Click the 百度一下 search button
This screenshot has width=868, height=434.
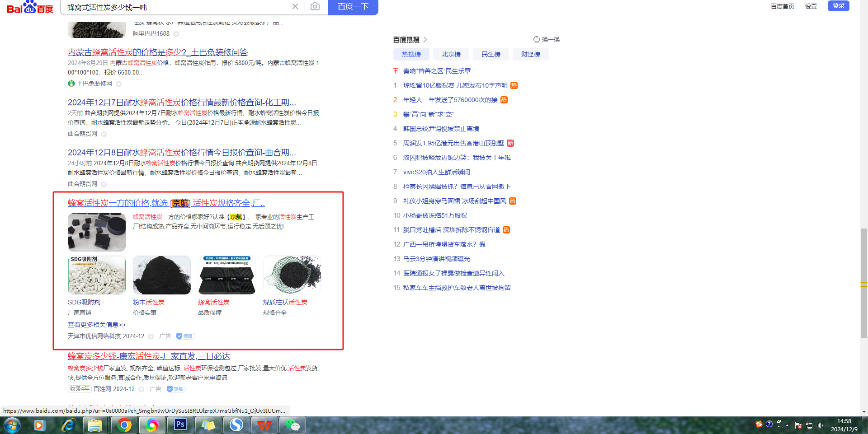pyautogui.click(x=353, y=7)
